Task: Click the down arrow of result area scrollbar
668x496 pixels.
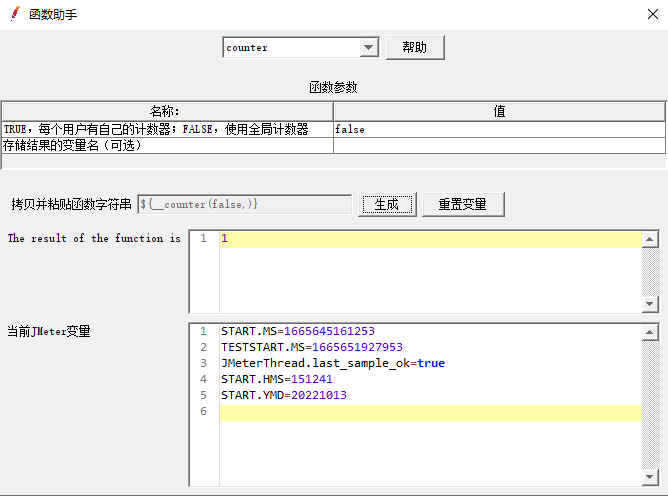Action: coord(650,304)
